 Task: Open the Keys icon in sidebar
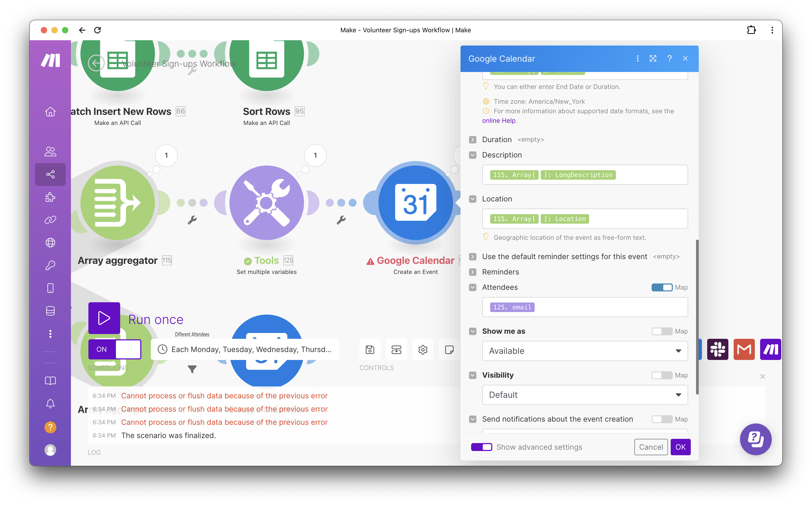(x=50, y=265)
